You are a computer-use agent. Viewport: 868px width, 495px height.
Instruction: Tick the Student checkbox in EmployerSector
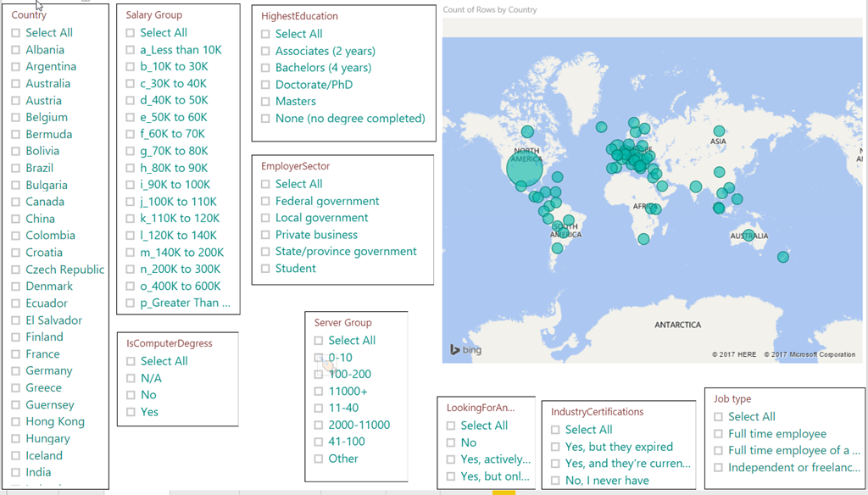(x=266, y=269)
